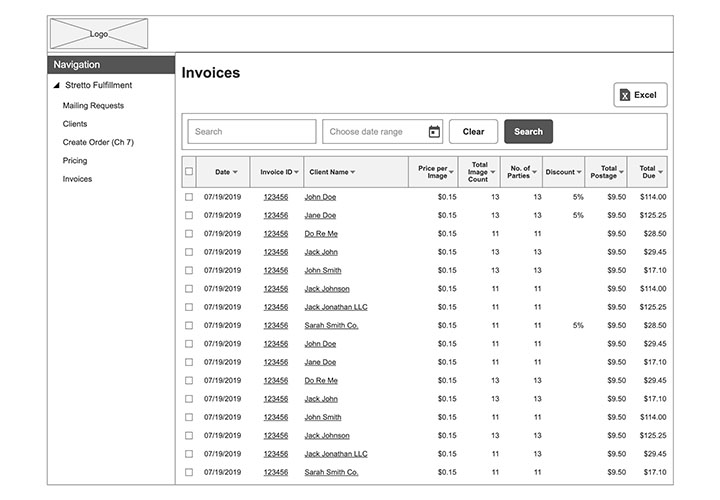Check the Jane Doe row totaling $125.25

tap(189, 215)
